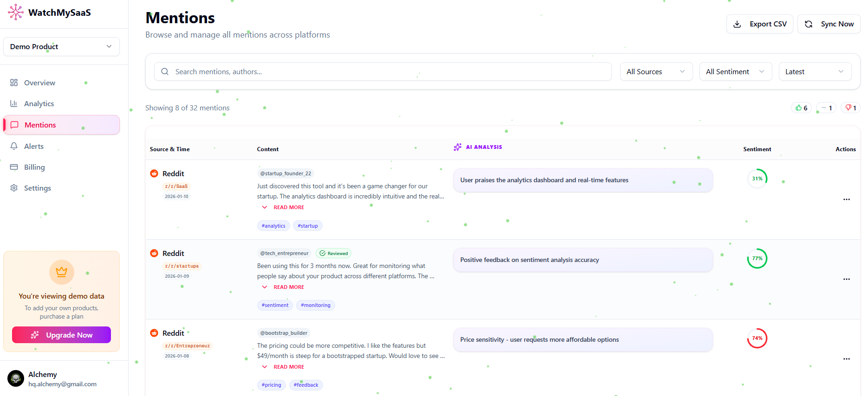
Task: Click the r/r/startups subreddit badge
Action: (x=182, y=266)
